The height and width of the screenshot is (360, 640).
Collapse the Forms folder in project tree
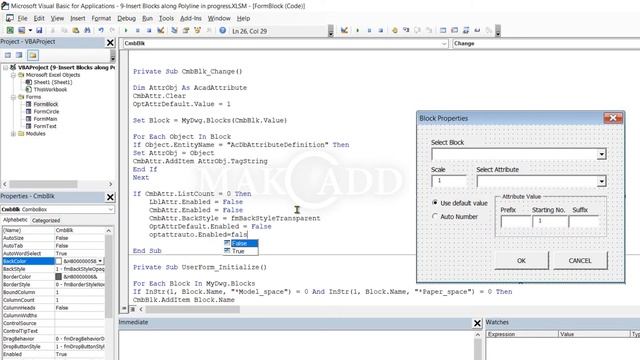[x=13, y=97]
